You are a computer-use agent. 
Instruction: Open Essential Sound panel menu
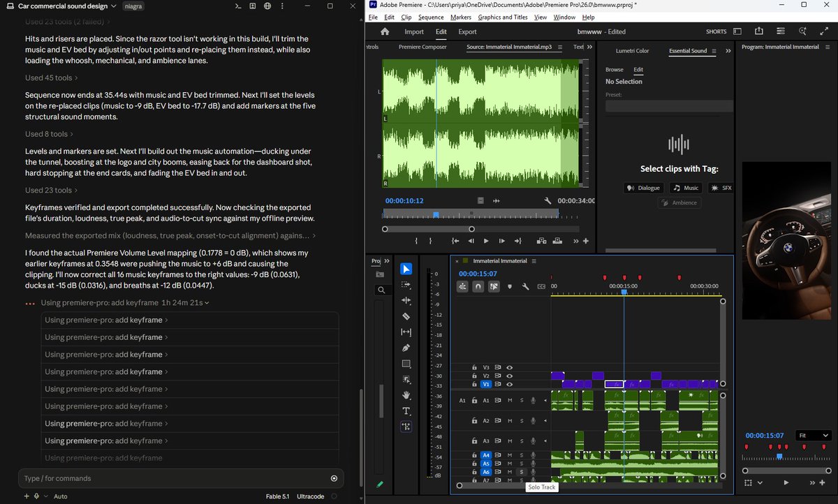716,51
